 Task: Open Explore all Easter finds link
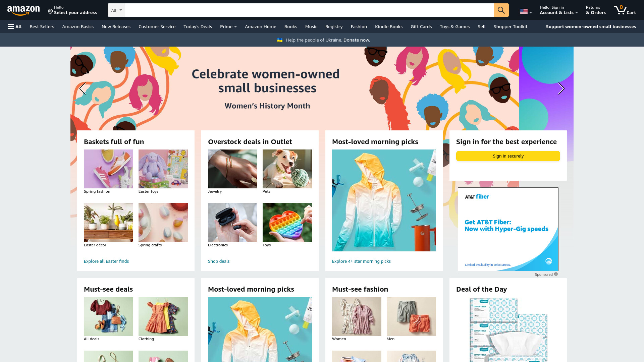click(106, 261)
